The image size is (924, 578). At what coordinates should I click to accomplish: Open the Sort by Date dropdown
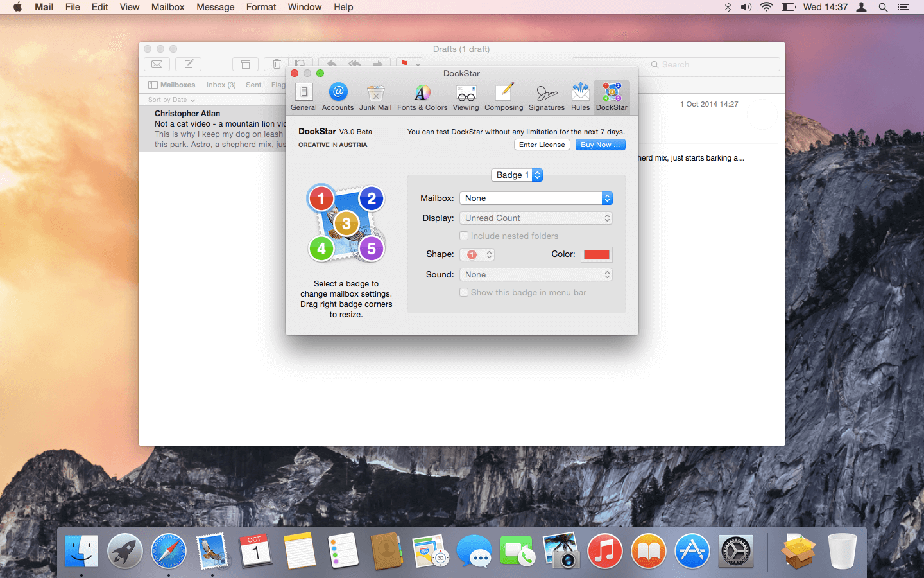(171, 100)
